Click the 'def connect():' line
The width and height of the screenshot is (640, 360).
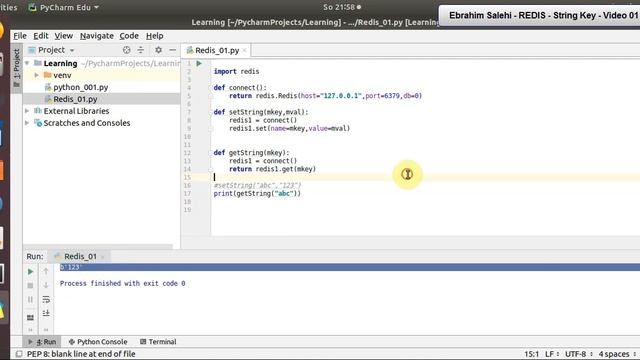(240, 88)
